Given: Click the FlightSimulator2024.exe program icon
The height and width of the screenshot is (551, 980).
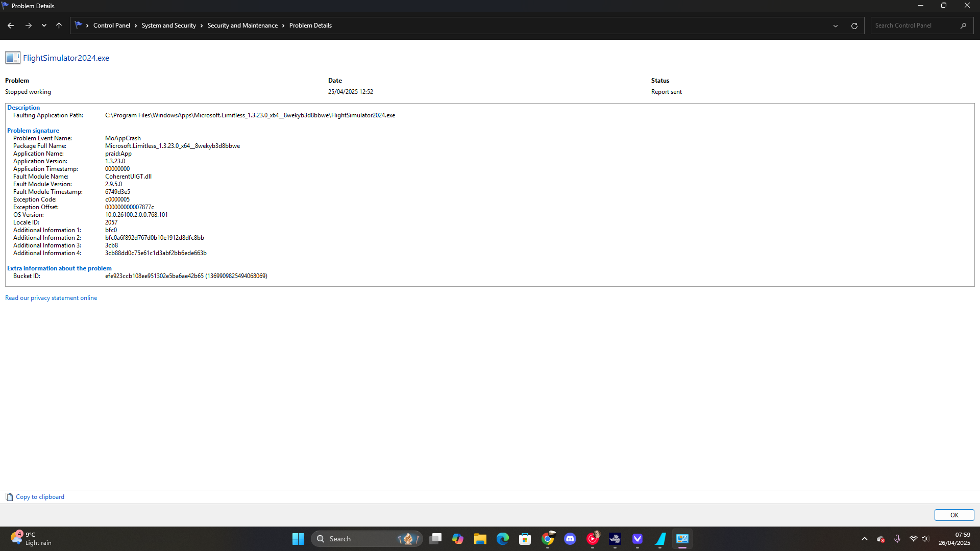Looking at the screenshot, I should pos(13,58).
